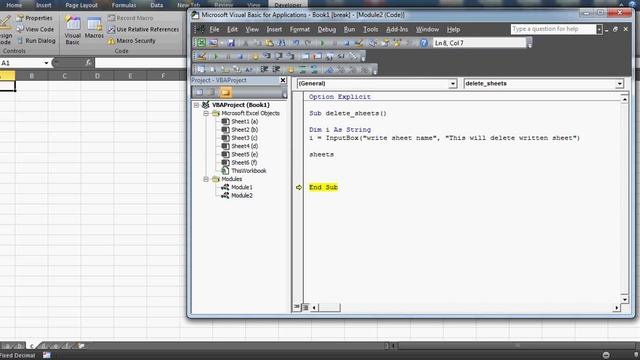Image resolution: width=640 pixels, height=360 pixels.
Task: Open the (General) object dropdown
Action: point(453,84)
